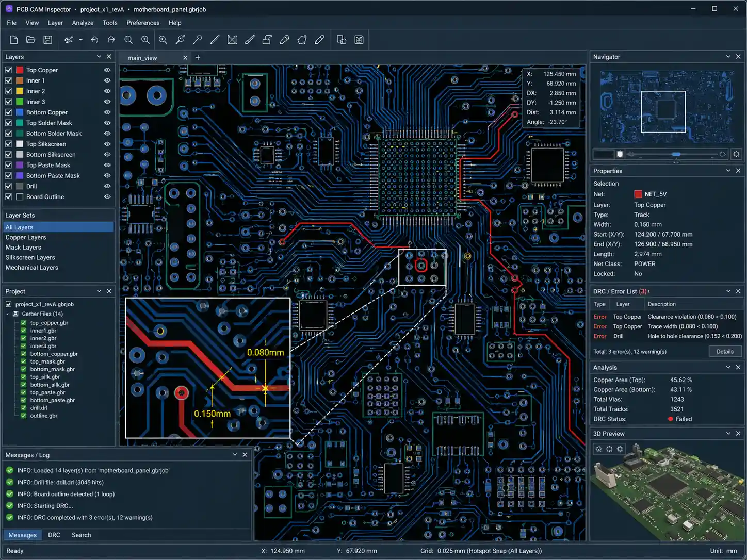This screenshot has width=747, height=560.
Task: Uncheck the Inner 2 layer checkbox
Action: pyautogui.click(x=8, y=91)
